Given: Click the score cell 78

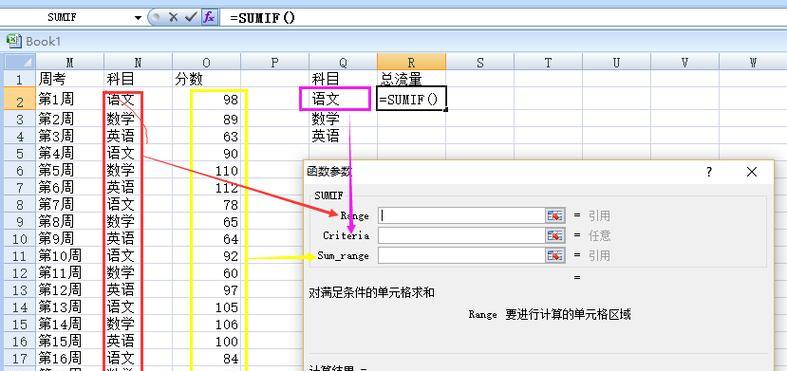Looking at the screenshot, I should (206, 204).
